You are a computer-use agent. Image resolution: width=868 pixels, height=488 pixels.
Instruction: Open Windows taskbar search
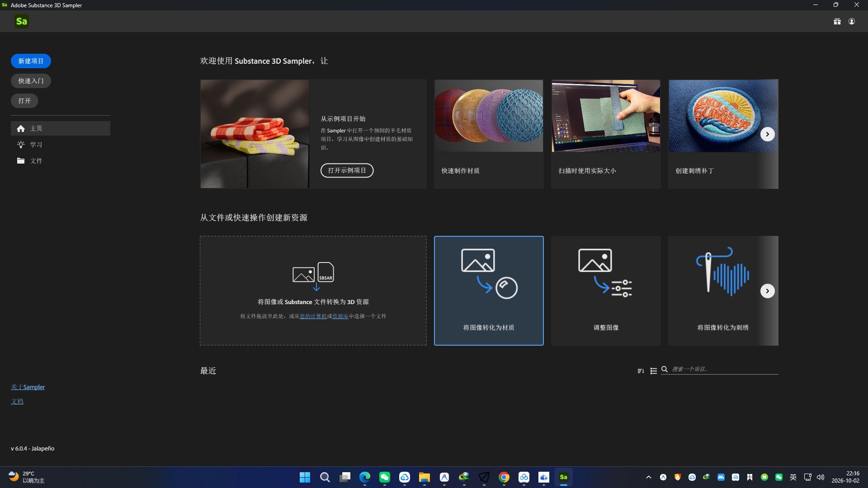pyautogui.click(x=325, y=477)
